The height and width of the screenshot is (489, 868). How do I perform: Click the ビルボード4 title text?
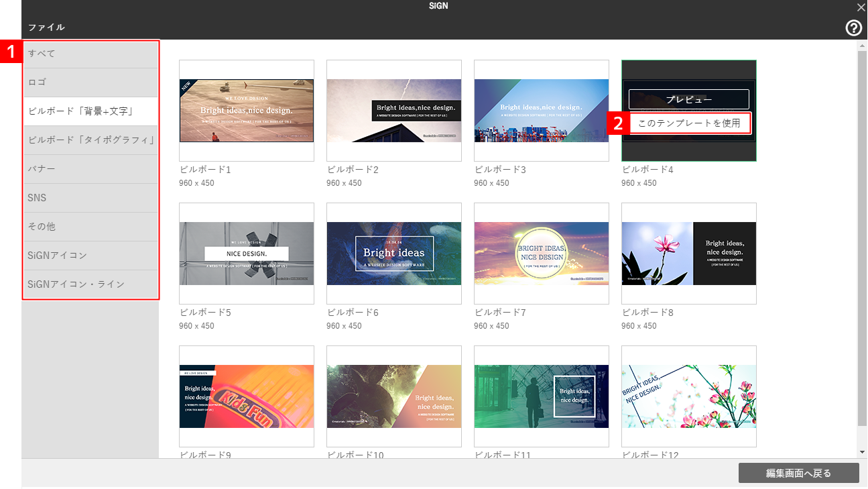647,170
